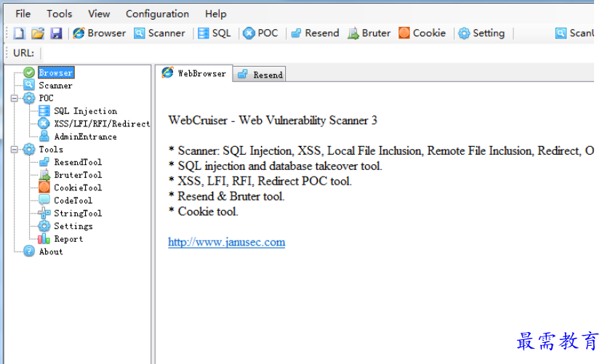
Task: Open Settings in the tree
Action: (73, 226)
